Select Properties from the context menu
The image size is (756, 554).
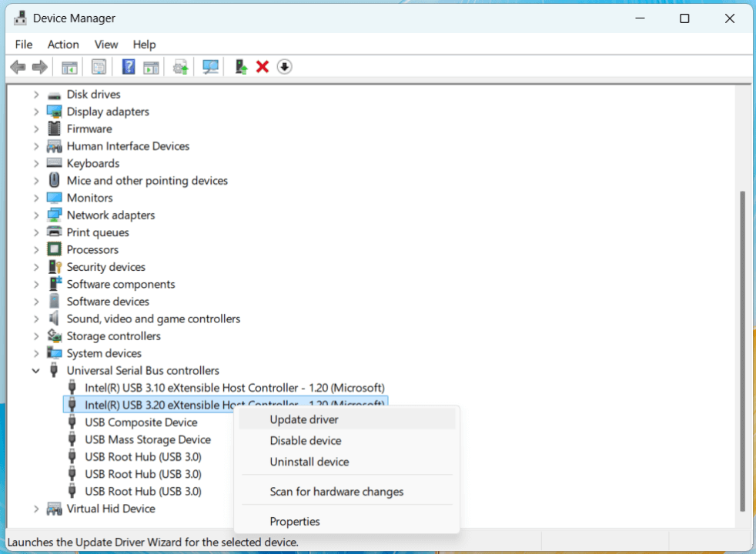click(294, 521)
